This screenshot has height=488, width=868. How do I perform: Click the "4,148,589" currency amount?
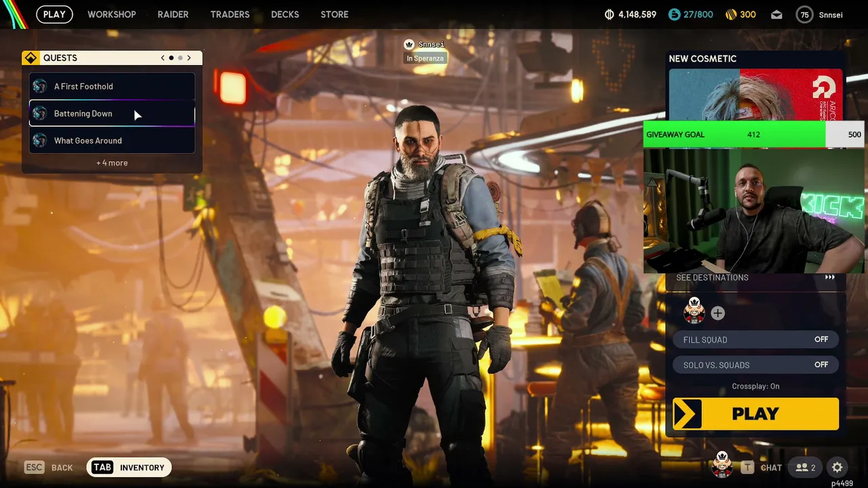coord(637,14)
